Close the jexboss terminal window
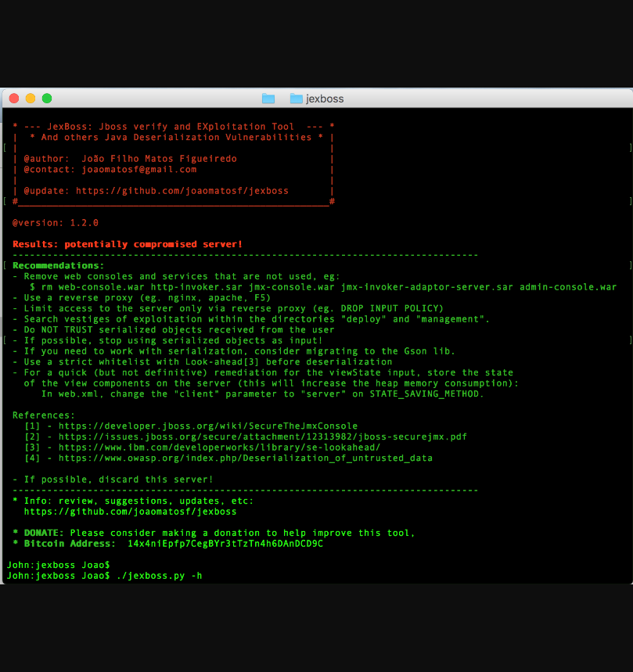 (x=14, y=99)
